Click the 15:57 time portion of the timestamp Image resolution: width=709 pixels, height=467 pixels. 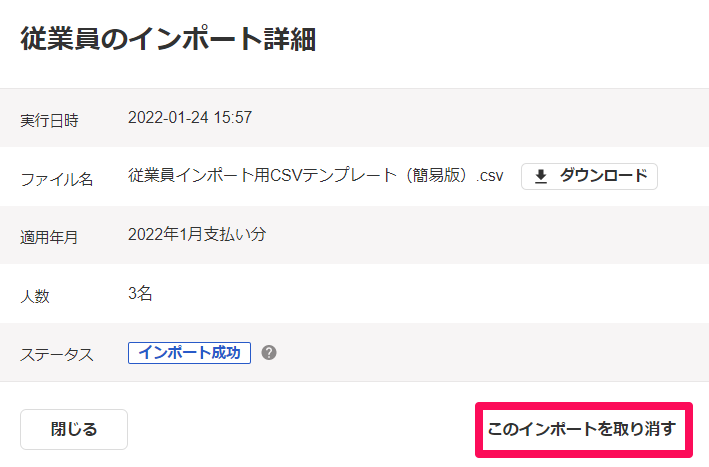[232, 118]
